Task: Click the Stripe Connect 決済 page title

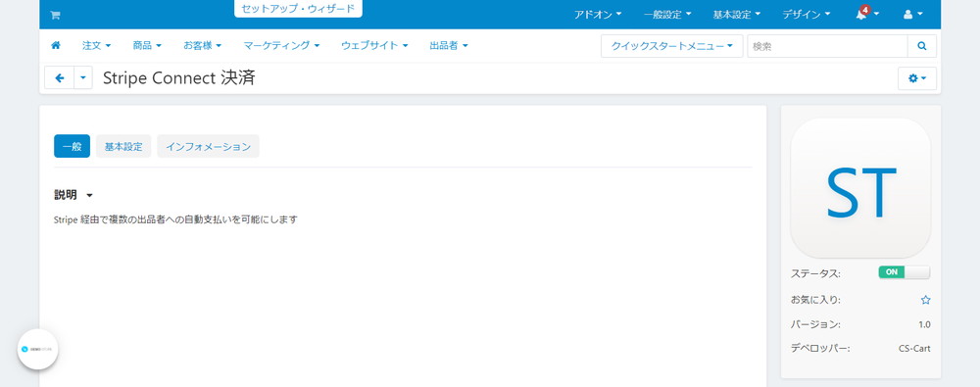Action: point(178,78)
